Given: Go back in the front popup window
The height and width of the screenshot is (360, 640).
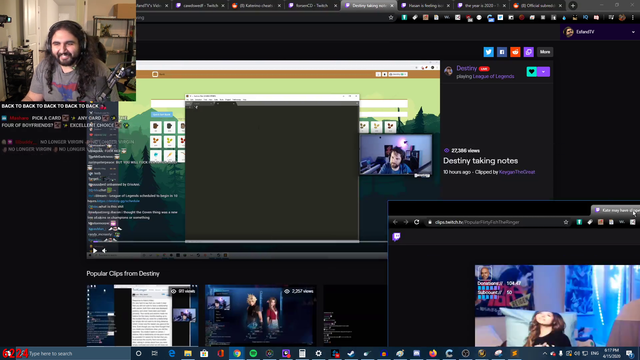Looking at the screenshot, I should click(395, 222).
